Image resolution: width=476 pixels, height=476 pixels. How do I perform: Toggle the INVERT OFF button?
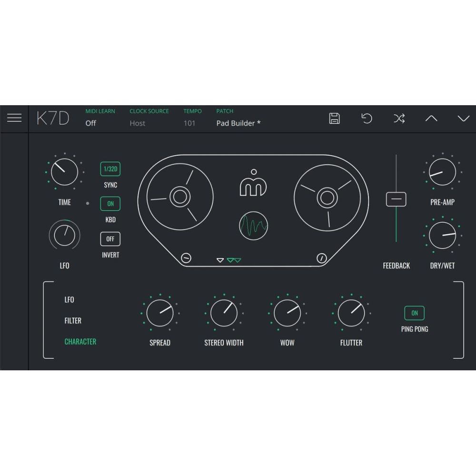pyautogui.click(x=110, y=239)
